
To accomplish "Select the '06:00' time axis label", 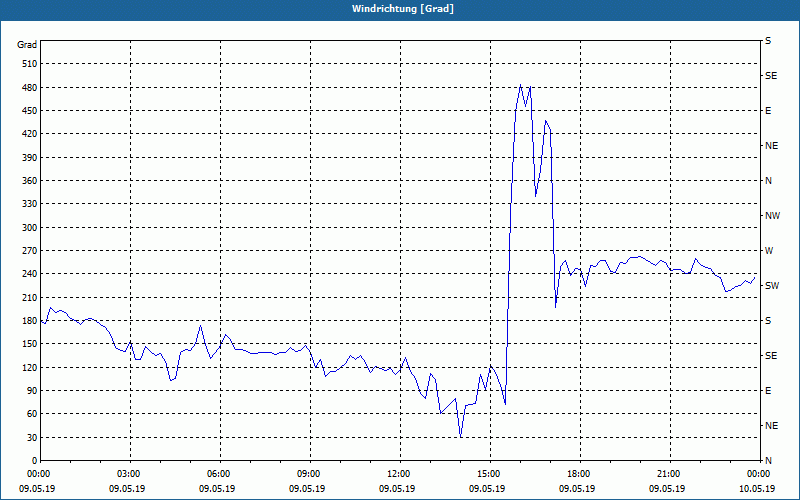I will (x=220, y=474).
